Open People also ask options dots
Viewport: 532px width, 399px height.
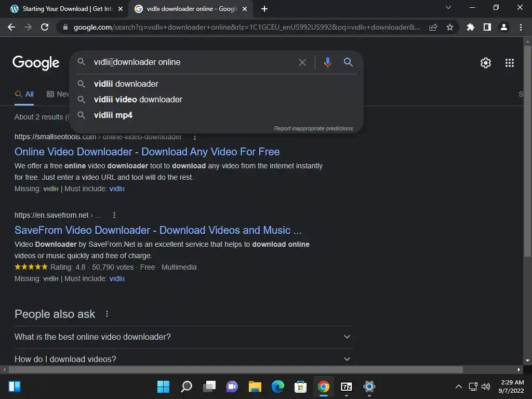pyautogui.click(x=107, y=314)
